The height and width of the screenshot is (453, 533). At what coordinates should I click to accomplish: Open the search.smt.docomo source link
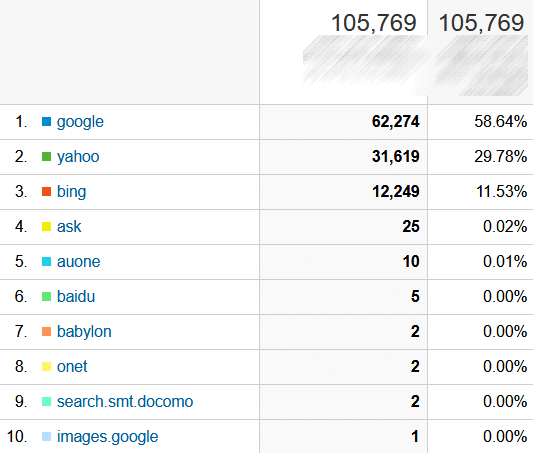coord(125,402)
